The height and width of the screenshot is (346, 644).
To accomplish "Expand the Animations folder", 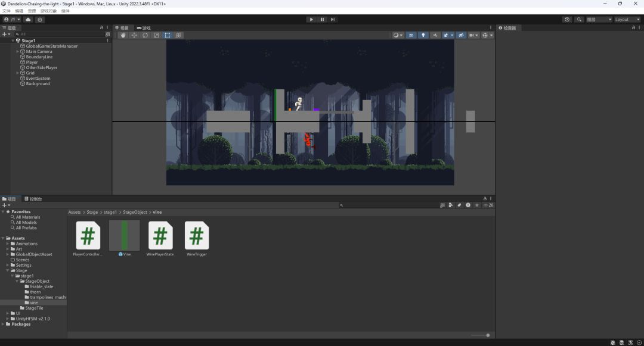I will (x=7, y=244).
